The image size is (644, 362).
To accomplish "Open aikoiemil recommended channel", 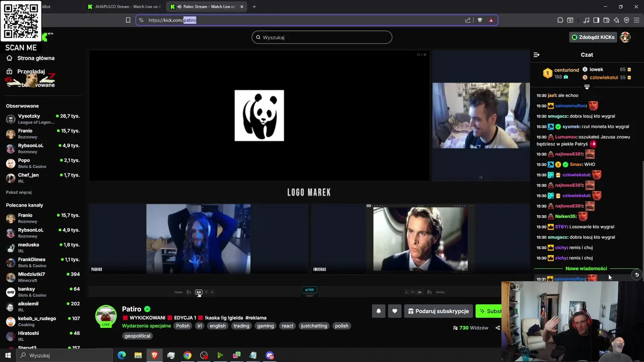I will (x=42, y=306).
